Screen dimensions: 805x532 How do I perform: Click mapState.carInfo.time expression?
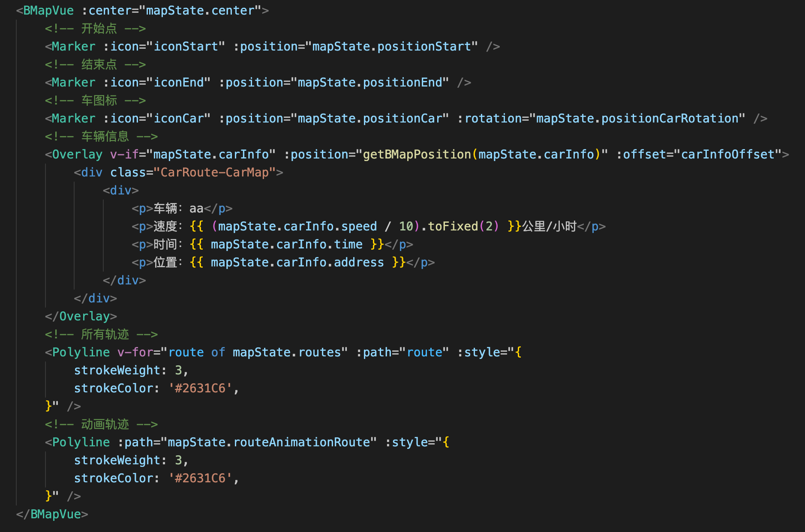coord(287,244)
